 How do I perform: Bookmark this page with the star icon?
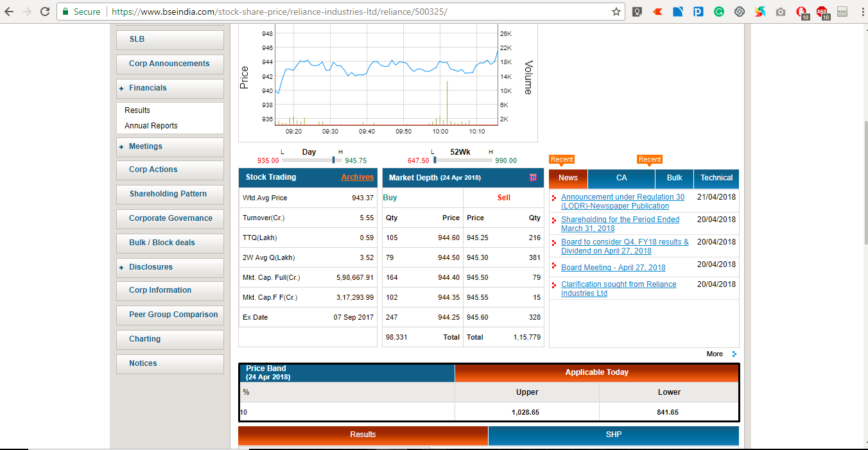[x=616, y=12]
